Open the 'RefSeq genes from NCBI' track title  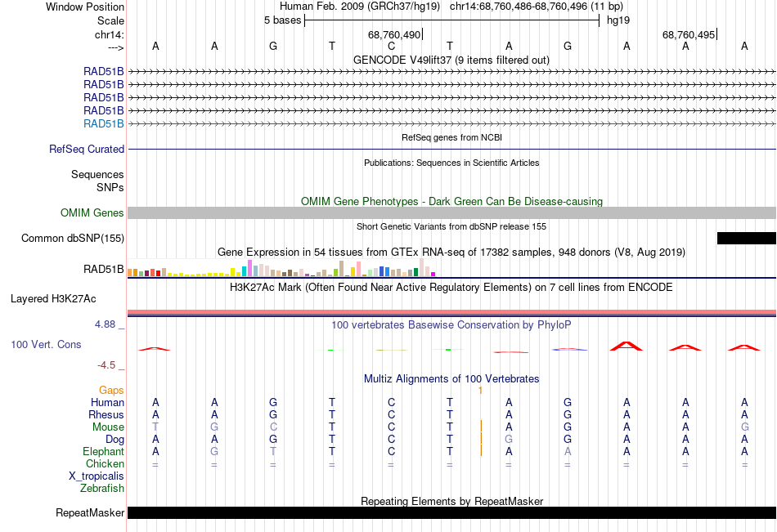pos(451,137)
